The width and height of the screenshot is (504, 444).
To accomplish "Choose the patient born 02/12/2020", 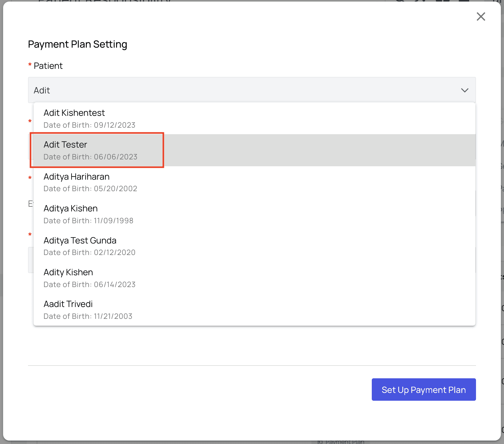I will coord(89,253).
